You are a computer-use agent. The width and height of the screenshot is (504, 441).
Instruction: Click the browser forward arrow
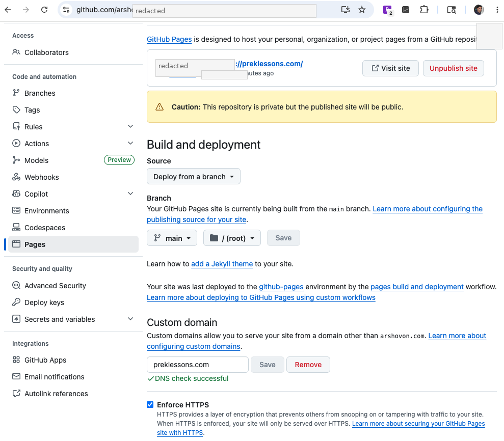26,10
